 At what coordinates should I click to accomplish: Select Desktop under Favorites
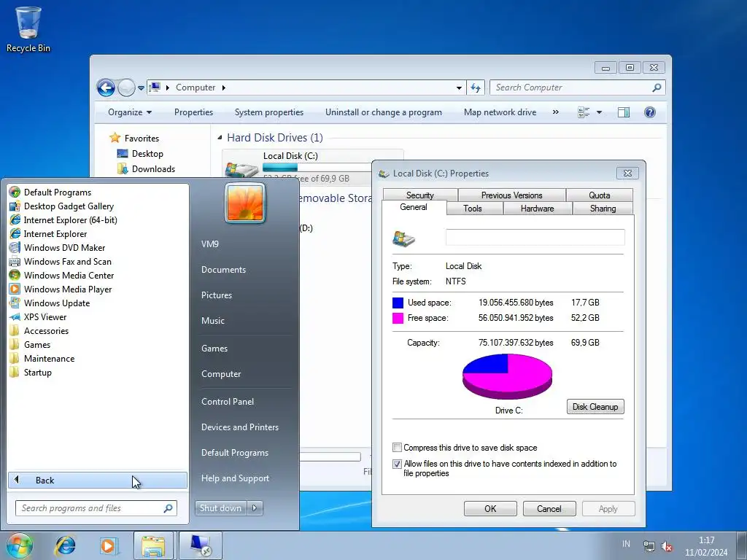[140, 154]
